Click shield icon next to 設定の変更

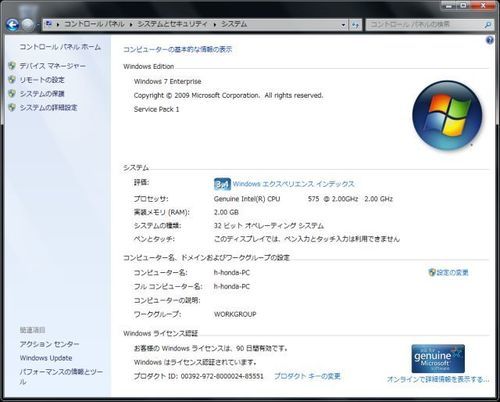(x=432, y=272)
